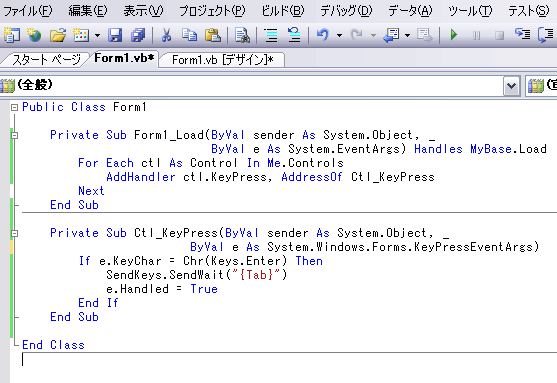
Task: Click "e.KeyChar" in the If statement
Action: pyautogui.click(x=130, y=261)
